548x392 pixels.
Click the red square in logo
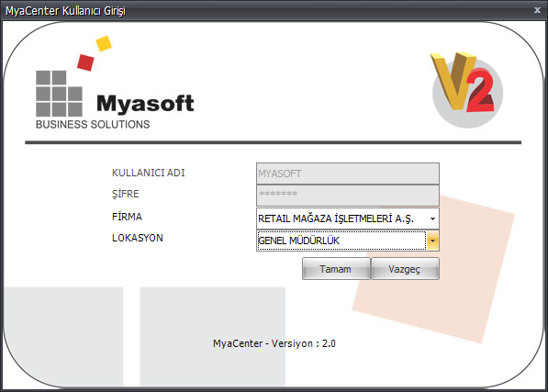(x=85, y=62)
